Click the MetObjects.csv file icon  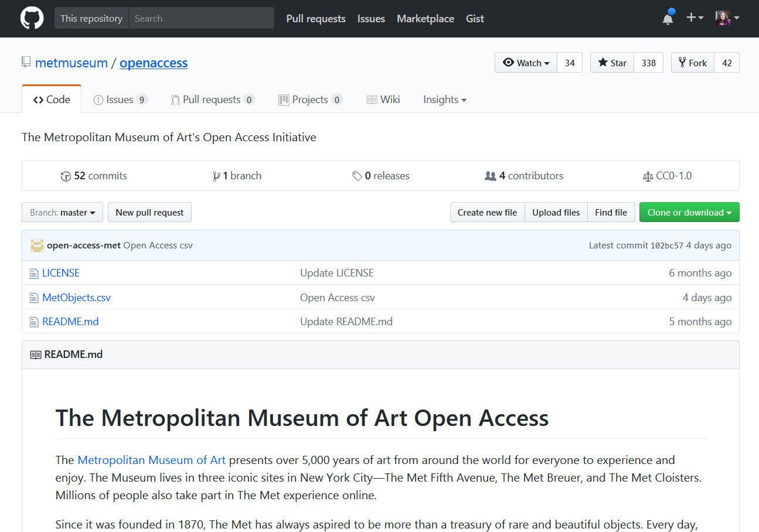pos(34,298)
